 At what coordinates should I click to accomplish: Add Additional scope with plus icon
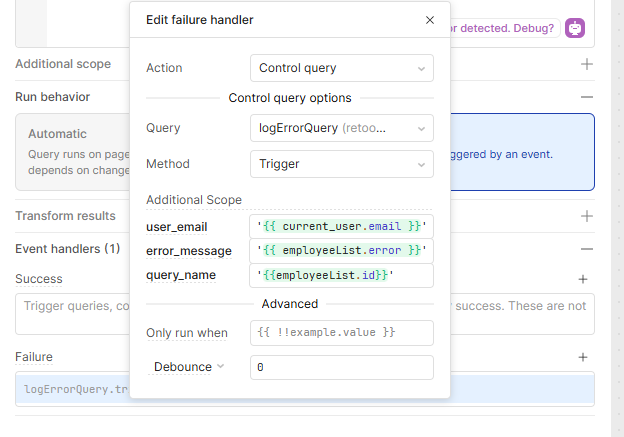(587, 64)
